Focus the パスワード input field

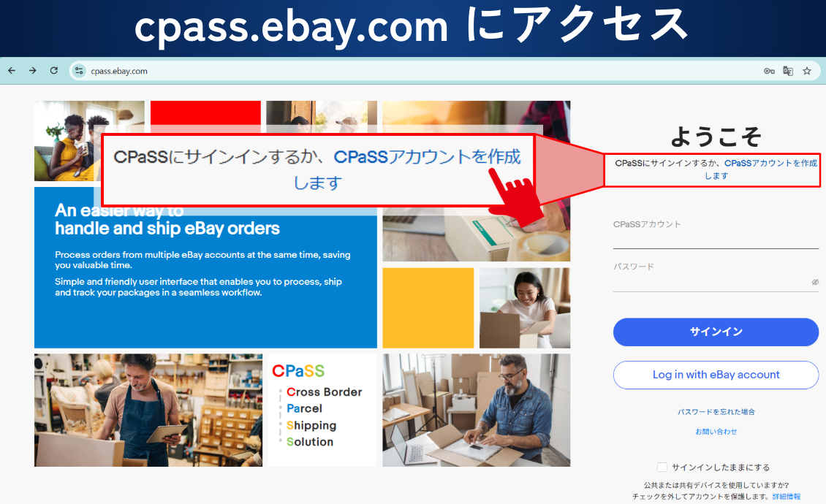tap(716, 276)
